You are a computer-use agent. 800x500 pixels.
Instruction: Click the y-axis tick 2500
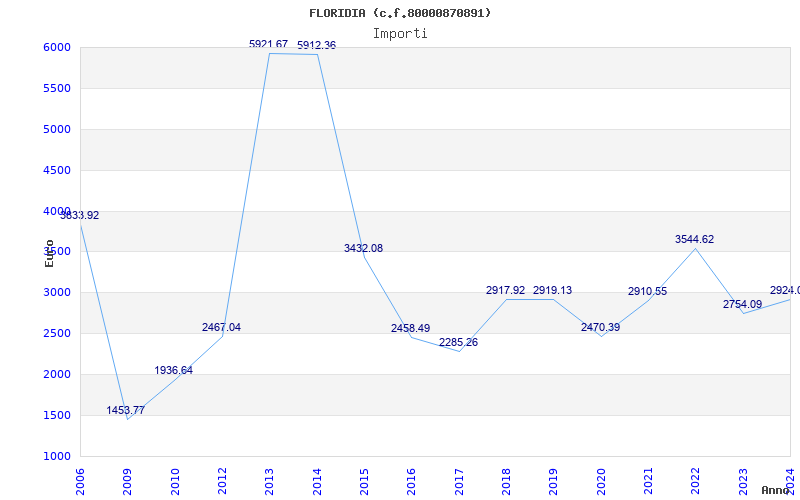pyautogui.click(x=57, y=334)
